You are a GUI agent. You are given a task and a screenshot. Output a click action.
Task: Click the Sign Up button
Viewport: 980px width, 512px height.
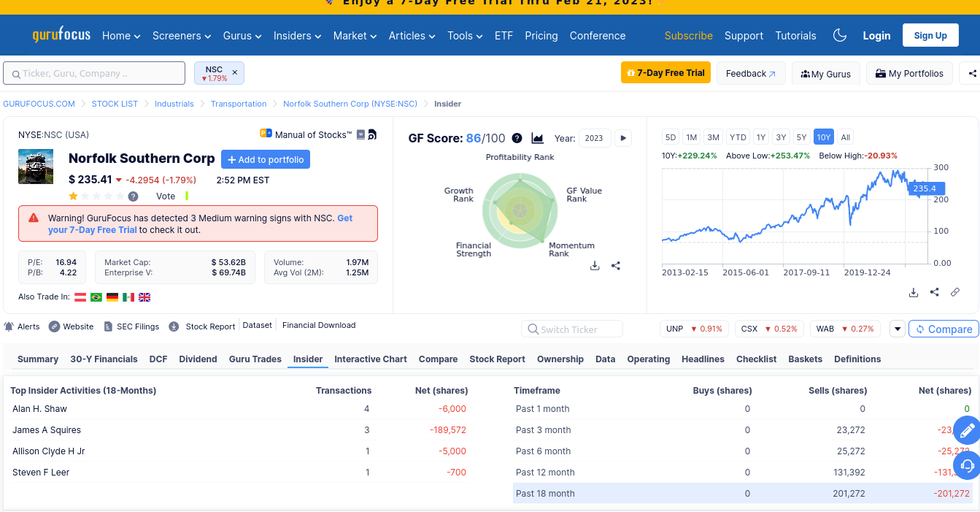[930, 35]
